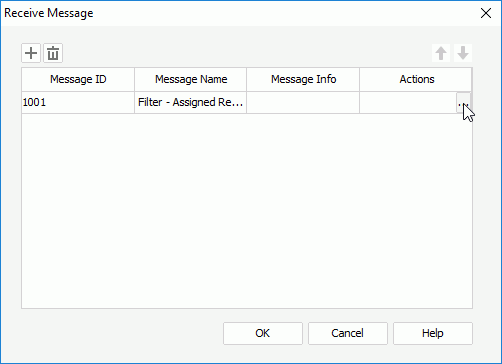Move message down with the down arrow
Viewport: 502px width, 364px height.
(x=463, y=53)
